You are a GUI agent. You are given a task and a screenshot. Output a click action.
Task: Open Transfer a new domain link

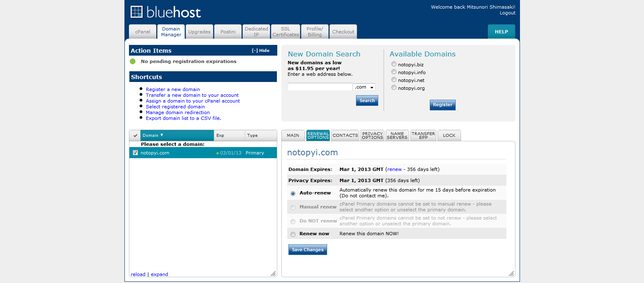(192, 95)
